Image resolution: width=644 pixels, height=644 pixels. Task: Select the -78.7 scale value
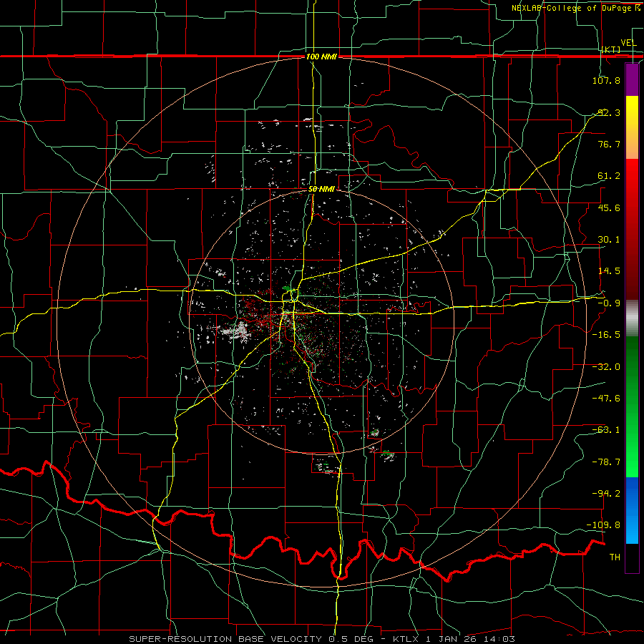pos(606,462)
